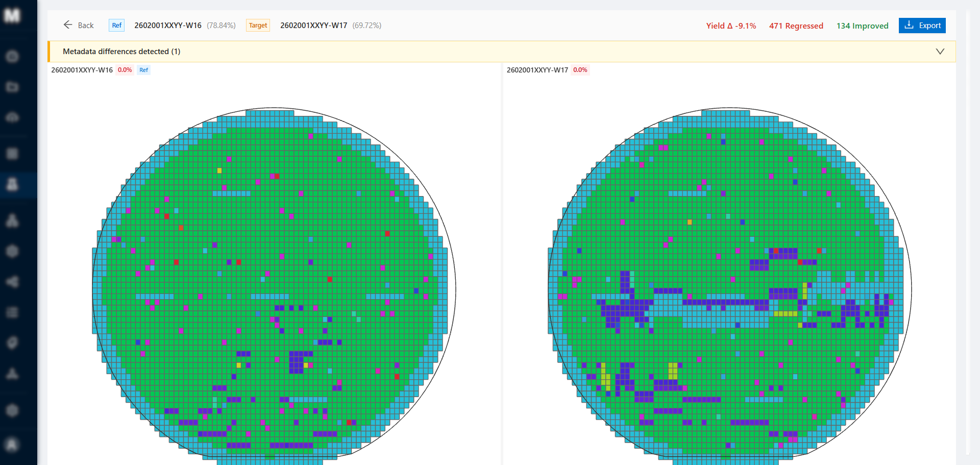
Task: Click 0.0% badge beside W17 map title
Action: [580, 70]
